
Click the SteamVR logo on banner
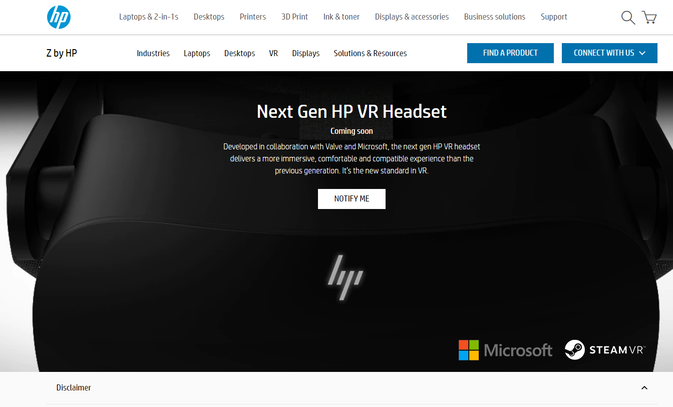(605, 350)
